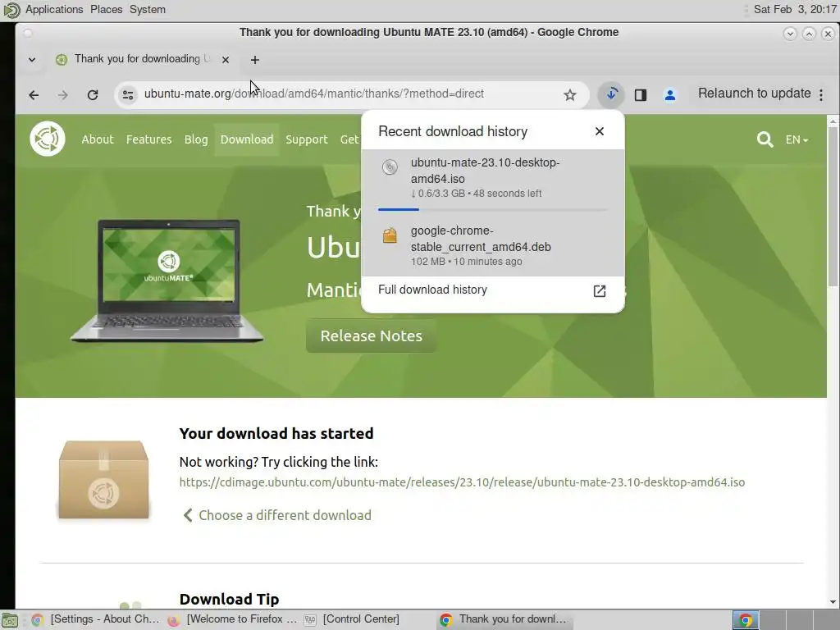Click the ISO download progress bar
This screenshot has height=630, width=840.
click(x=493, y=209)
